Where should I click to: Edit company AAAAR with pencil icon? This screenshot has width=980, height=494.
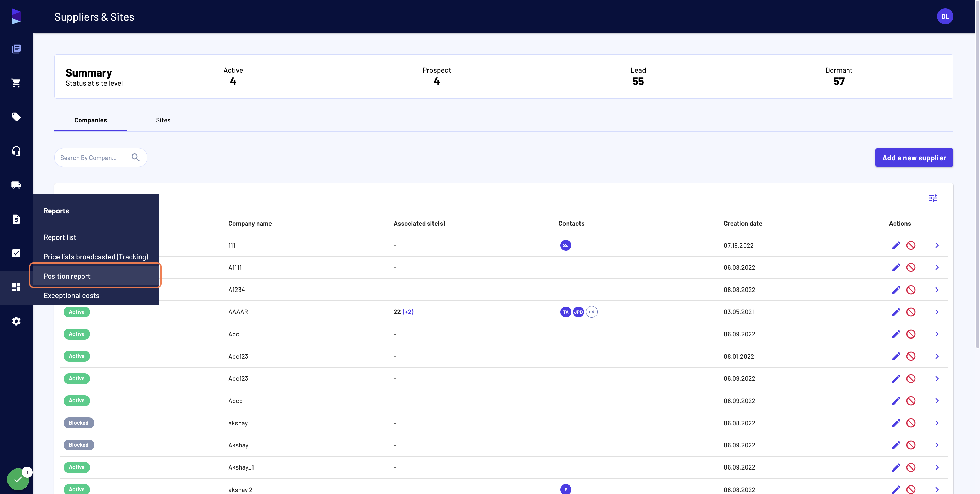(x=896, y=312)
